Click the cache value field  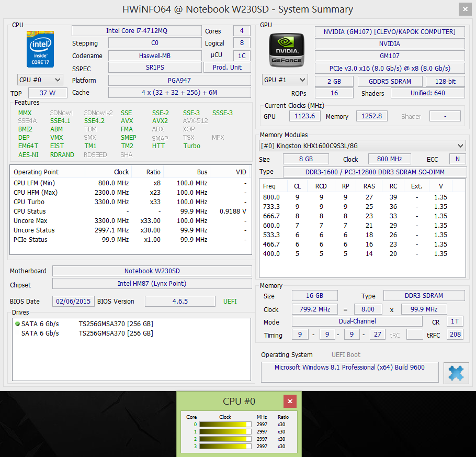(179, 93)
